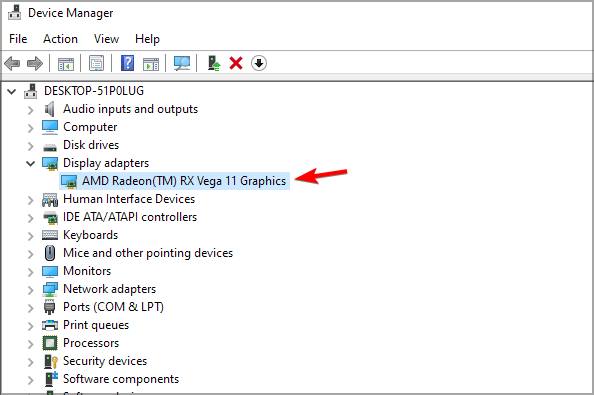Image resolution: width=594 pixels, height=395 pixels.
Task: Select the Processors label
Action: tap(91, 343)
